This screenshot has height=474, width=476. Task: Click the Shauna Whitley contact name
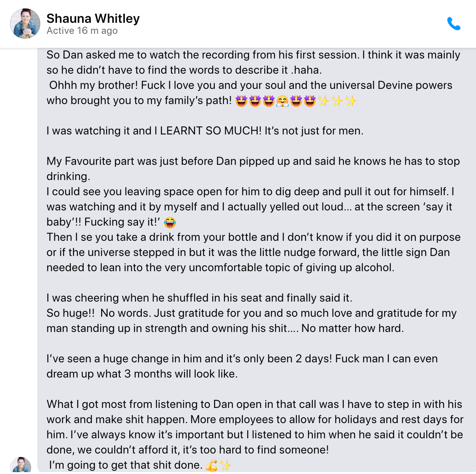point(93,18)
